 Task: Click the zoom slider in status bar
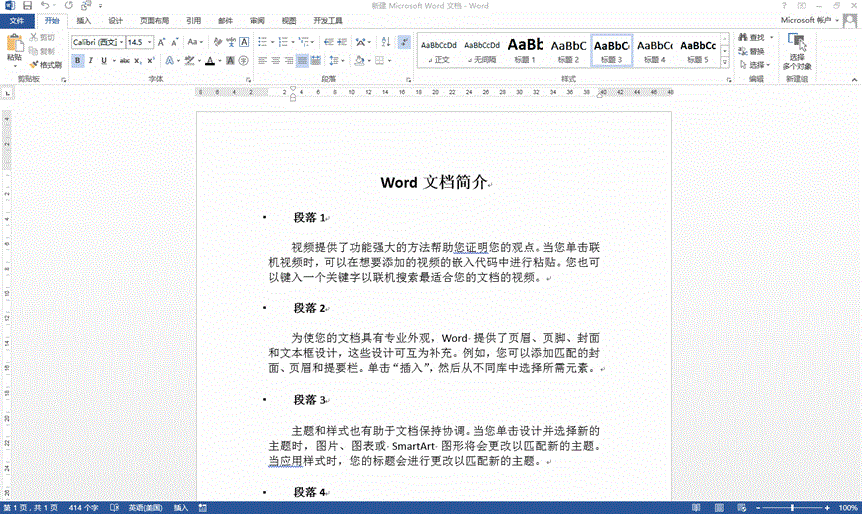(x=792, y=507)
